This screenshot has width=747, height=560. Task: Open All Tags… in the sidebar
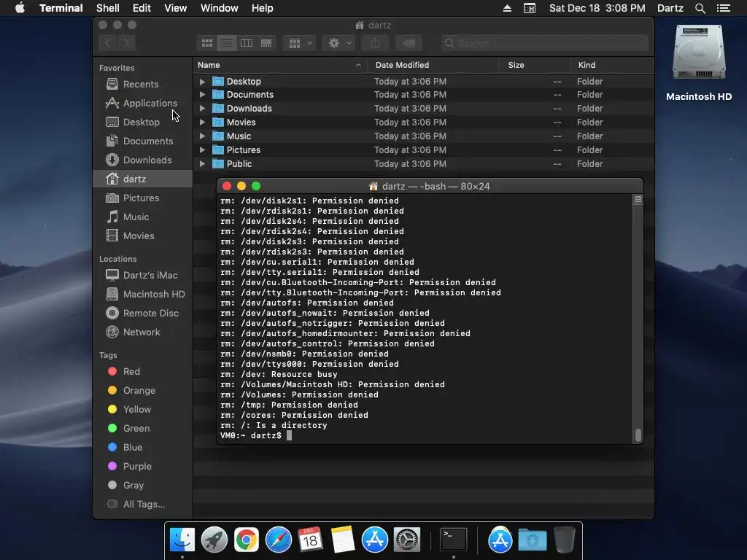(x=142, y=505)
